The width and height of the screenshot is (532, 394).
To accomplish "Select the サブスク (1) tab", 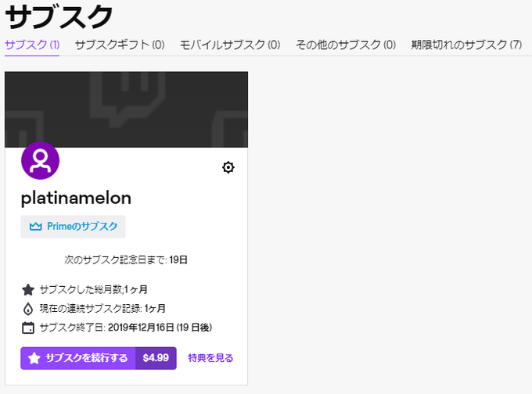I will pos(32,45).
